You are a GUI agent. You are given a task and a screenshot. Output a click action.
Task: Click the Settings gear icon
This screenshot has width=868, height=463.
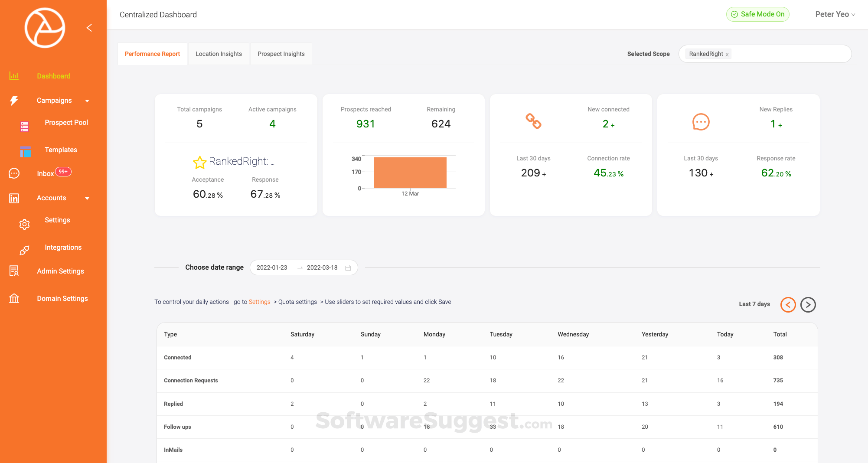click(x=24, y=224)
